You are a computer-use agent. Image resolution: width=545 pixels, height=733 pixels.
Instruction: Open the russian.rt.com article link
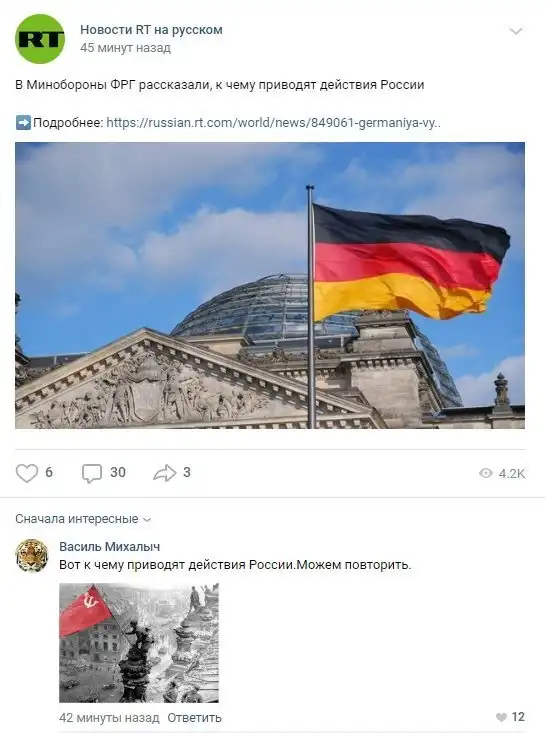tap(273, 123)
